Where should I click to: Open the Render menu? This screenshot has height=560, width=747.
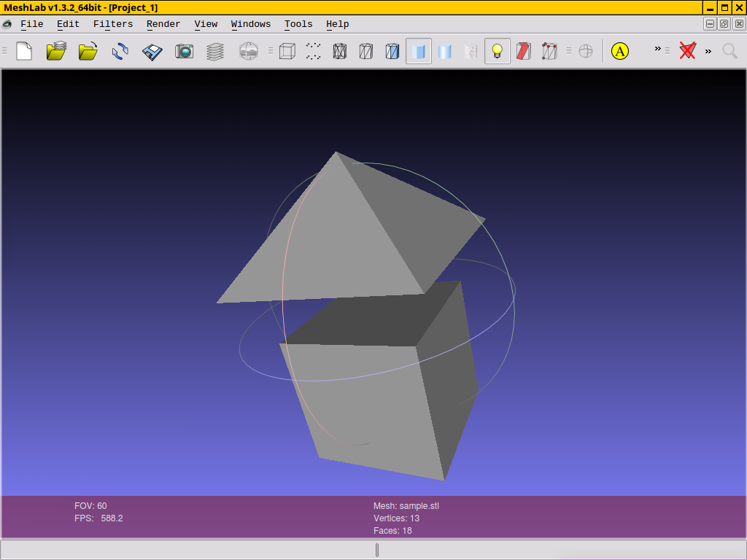pos(163,24)
